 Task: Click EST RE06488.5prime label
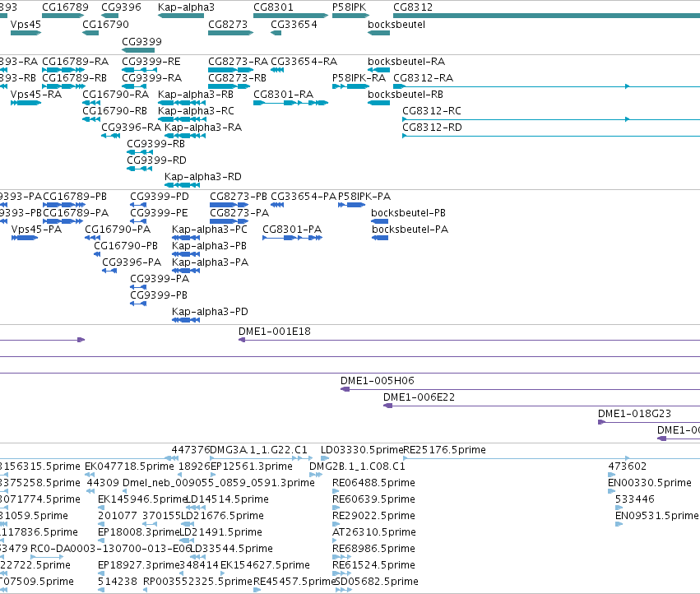373,483
